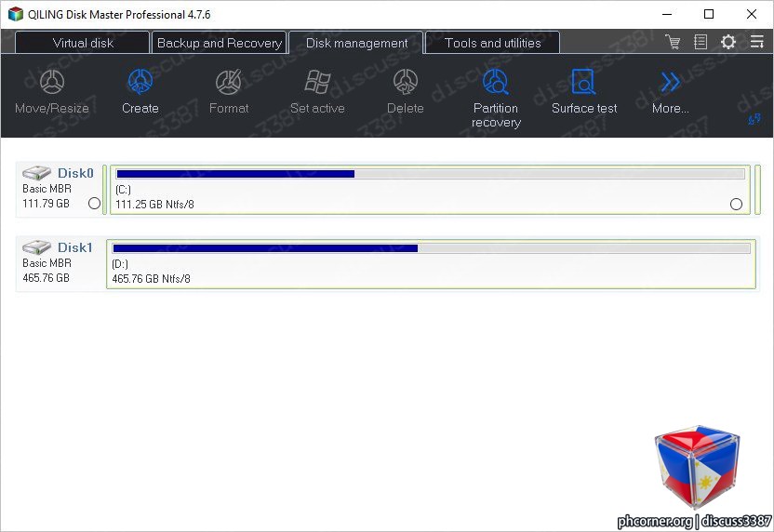Image resolution: width=774 pixels, height=532 pixels.
Task: Open the hamburger menu icon
Action: click(x=756, y=42)
